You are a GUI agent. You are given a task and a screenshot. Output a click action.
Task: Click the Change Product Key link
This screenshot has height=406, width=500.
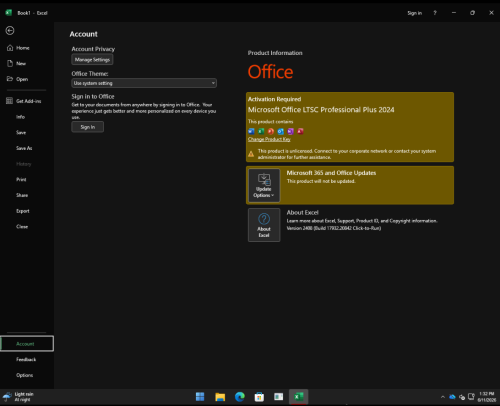pyautogui.click(x=269, y=139)
